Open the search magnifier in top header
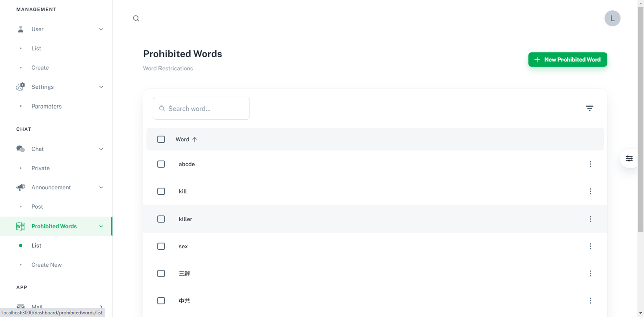Screen dimensions: 644x317 click(x=136, y=18)
